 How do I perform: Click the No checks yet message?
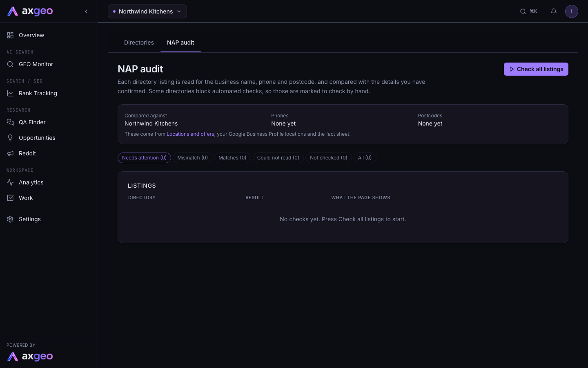pos(343,219)
